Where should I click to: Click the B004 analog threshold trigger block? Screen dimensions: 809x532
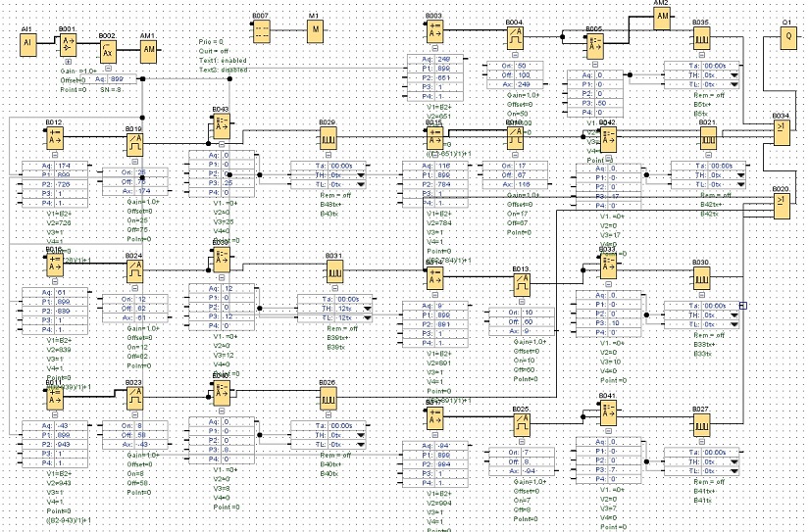515,38
